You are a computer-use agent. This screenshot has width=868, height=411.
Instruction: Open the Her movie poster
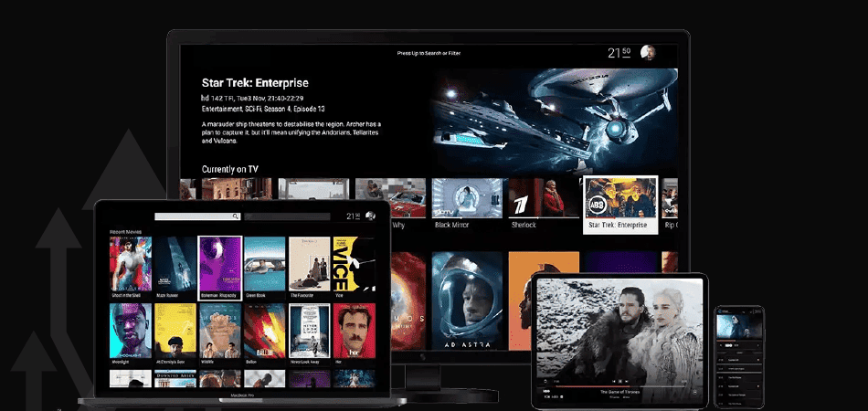click(x=355, y=331)
